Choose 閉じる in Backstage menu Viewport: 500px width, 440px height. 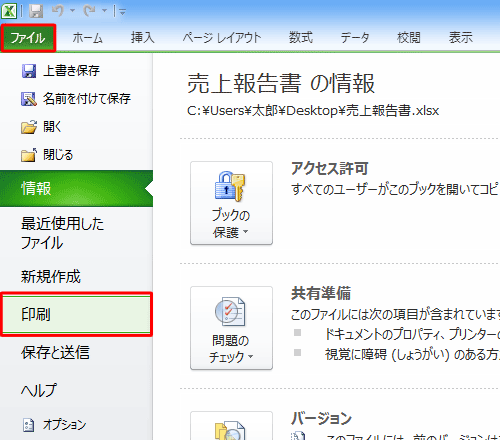[58, 155]
